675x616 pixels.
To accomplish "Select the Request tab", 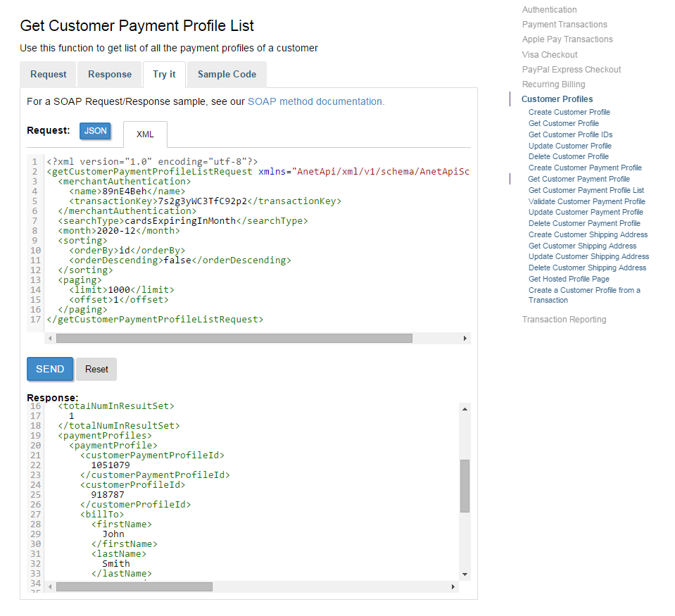I will 47,74.
